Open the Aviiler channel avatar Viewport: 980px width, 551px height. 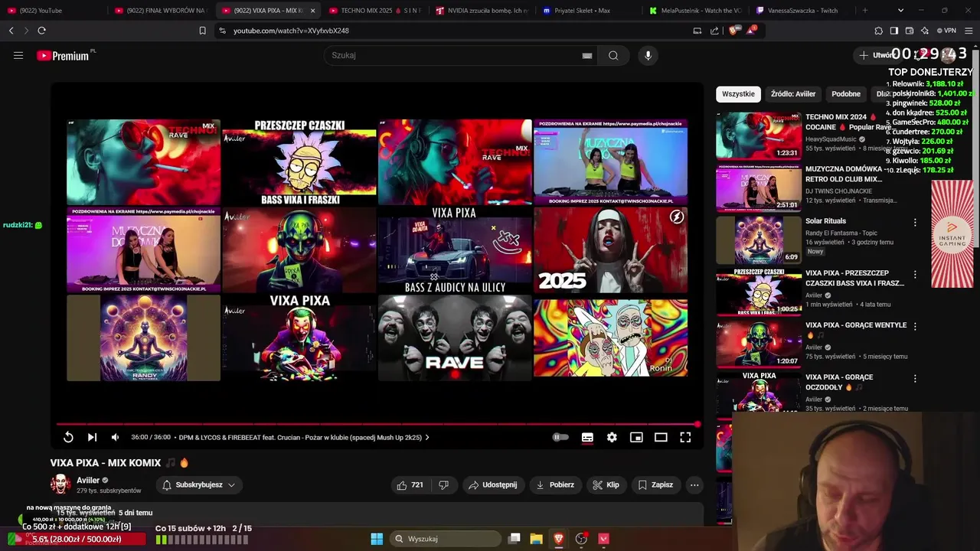60,484
